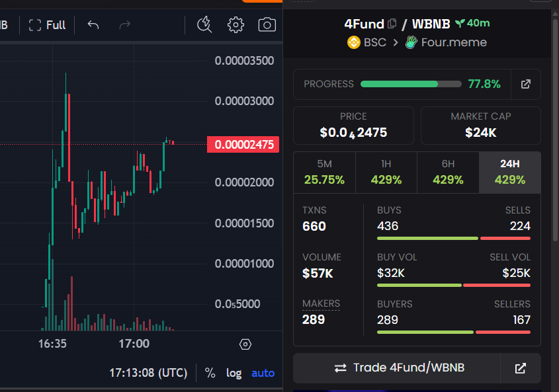The width and height of the screenshot is (559, 392).
Task: Click the buy volume versus sell volume bar
Action: [x=453, y=286]
